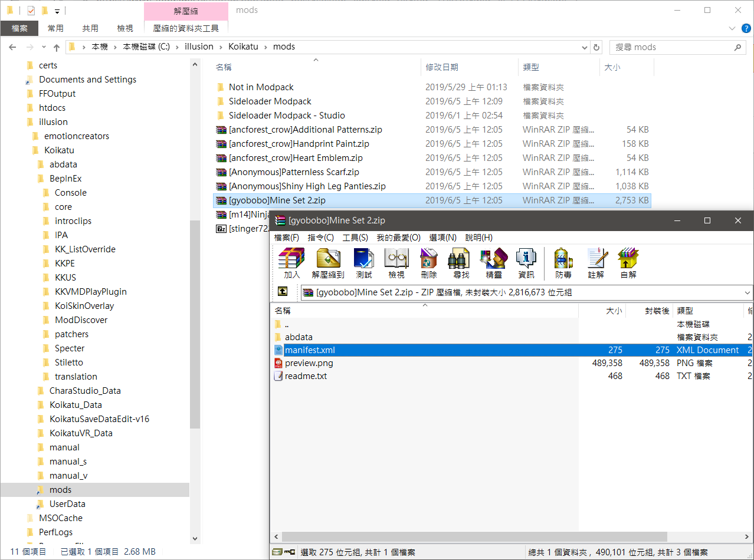Click the Explorer refresh button
This screenshot has height=560, width=754.
596,47
